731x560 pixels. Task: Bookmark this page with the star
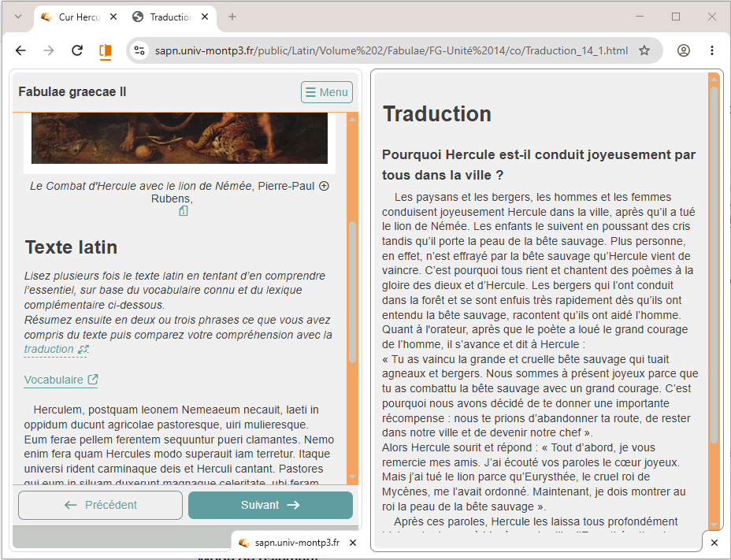tap(644, 50)
